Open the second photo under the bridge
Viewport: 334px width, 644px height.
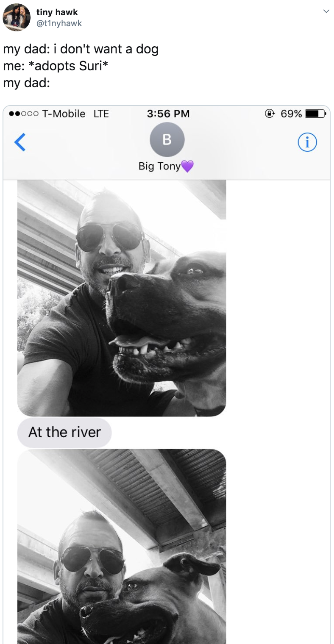click(122, 547)
